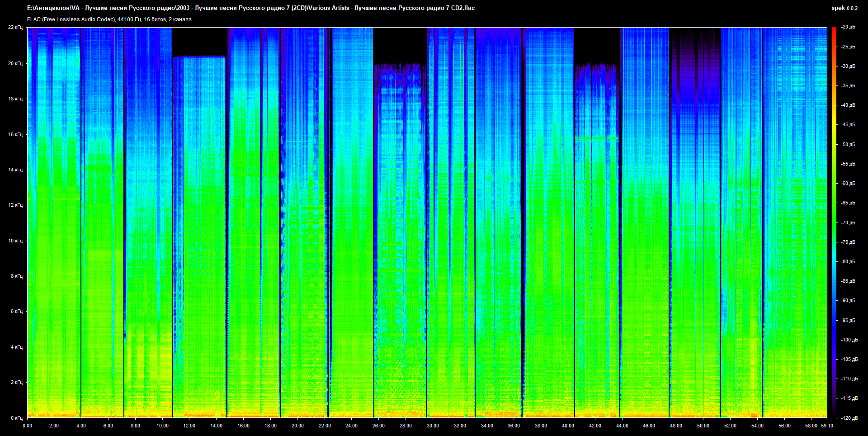Viewport: 868px width, 436px height.
Task: Click the 4 кГц frequency label
Action: (x=16, y=347)
